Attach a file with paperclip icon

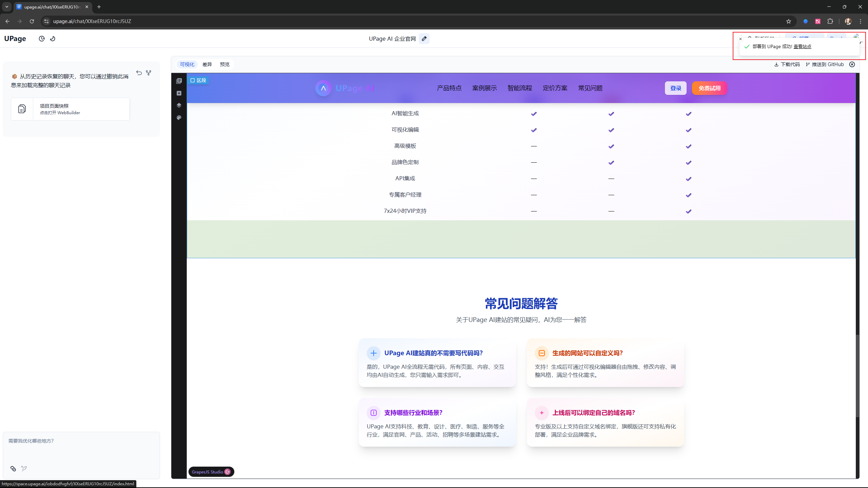pos(13,469)
